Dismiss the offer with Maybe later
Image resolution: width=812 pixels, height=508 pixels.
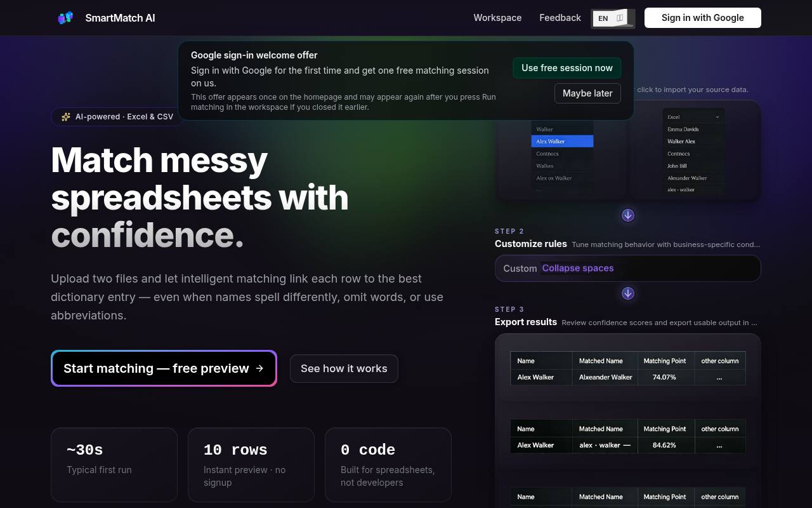(587, 93)
